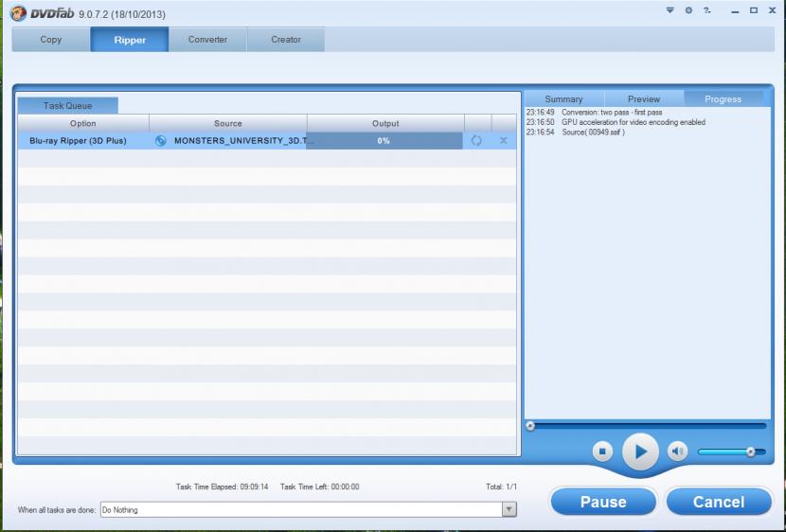Mute the preview audio
786x532 pixels.
[x=677, y=452]
